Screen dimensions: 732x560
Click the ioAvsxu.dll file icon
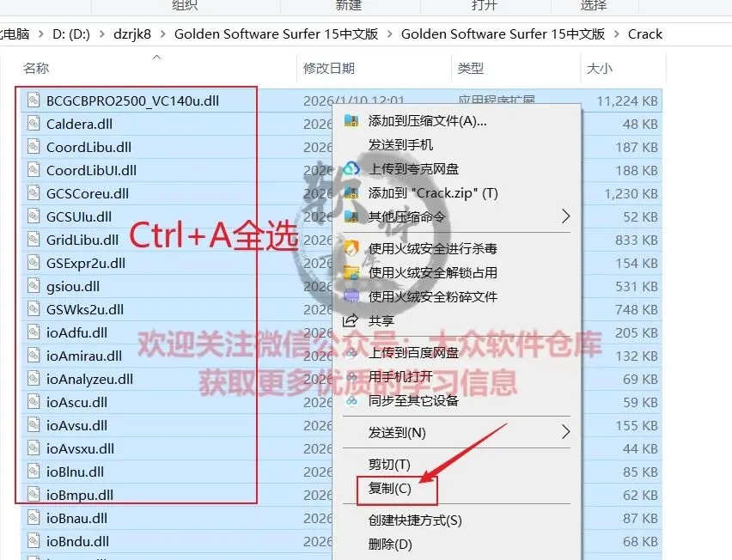[34, 448]
